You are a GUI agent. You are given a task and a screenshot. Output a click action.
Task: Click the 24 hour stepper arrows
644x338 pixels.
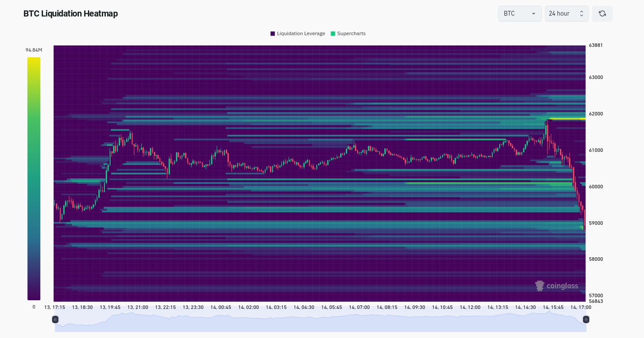[582, 13]
